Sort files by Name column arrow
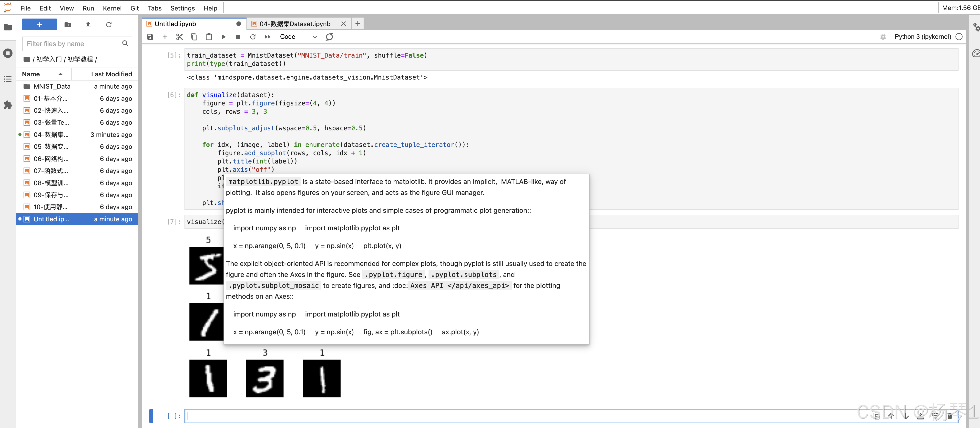 pos(61,74)
